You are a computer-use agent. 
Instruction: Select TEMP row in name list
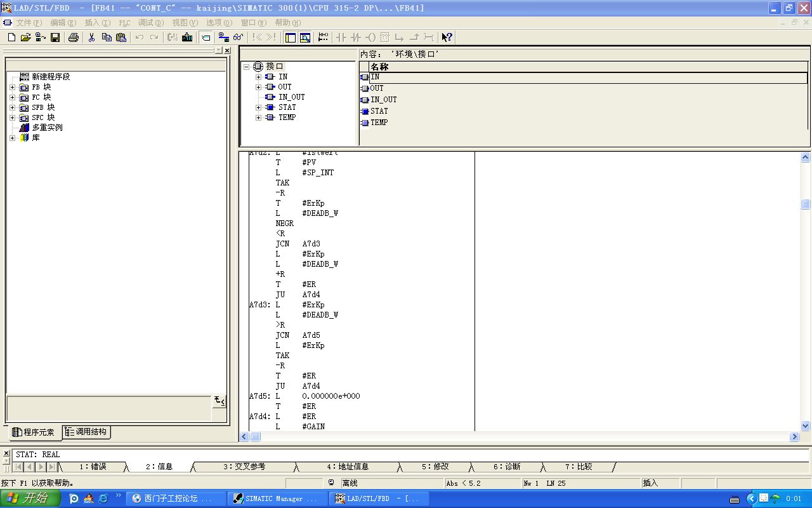tap(379, 123)
